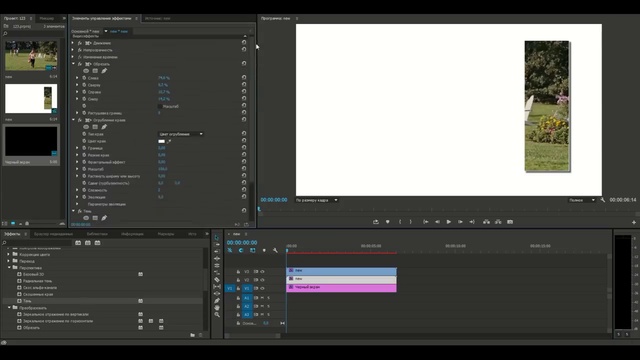The width and height of the screenshot is (640, 360).
Task: Select the Track Select Forward tool
Action: (217, 244)
